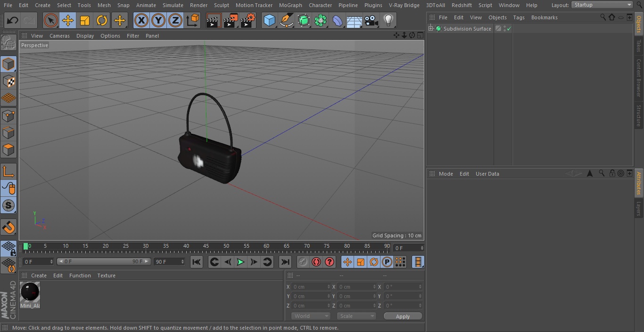Toggle Z-axis lock
This screenshot has width=644, height=332.
point(175,20)
